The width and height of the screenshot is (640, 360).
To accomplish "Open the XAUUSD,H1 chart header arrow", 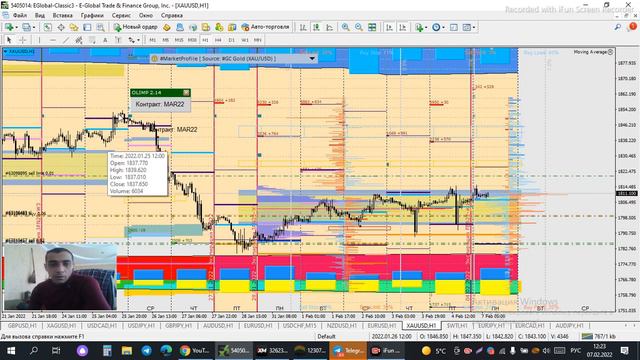I will coord(6,51).
